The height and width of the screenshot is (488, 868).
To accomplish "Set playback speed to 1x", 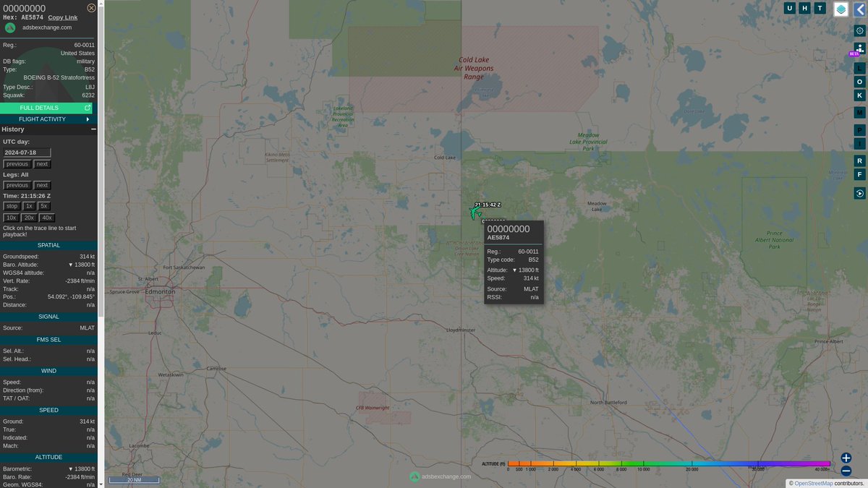I will [x=29, y=206].
